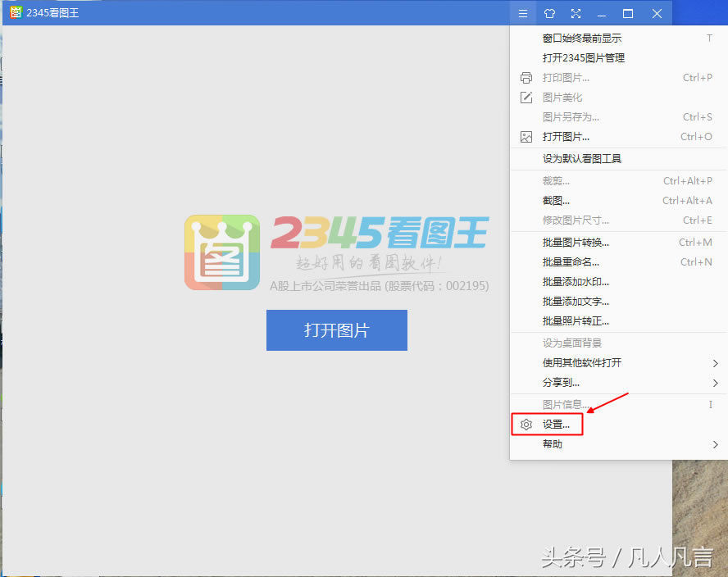Click the pen icon beside 图片美化
728x577 pixels.
coord(526,97)
